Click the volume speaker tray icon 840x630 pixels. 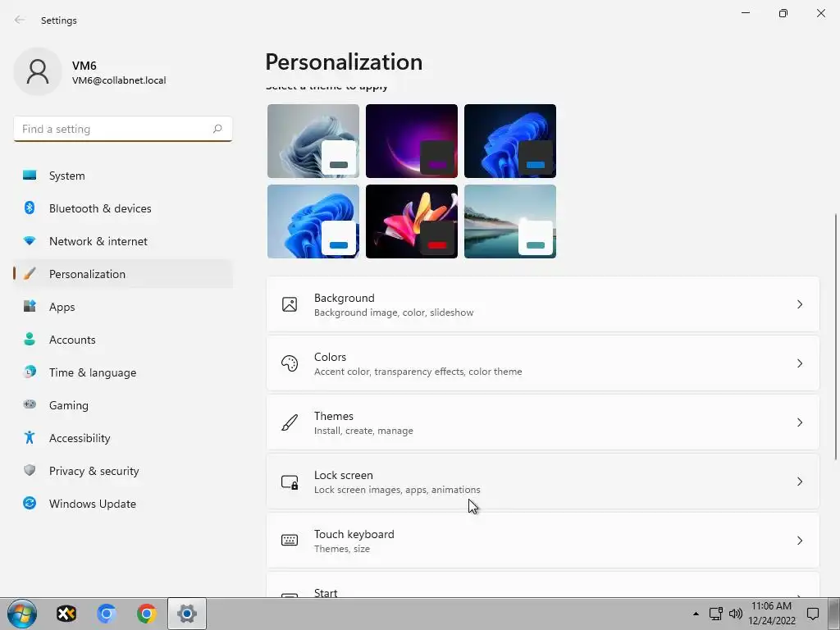(x=736, y=614)
